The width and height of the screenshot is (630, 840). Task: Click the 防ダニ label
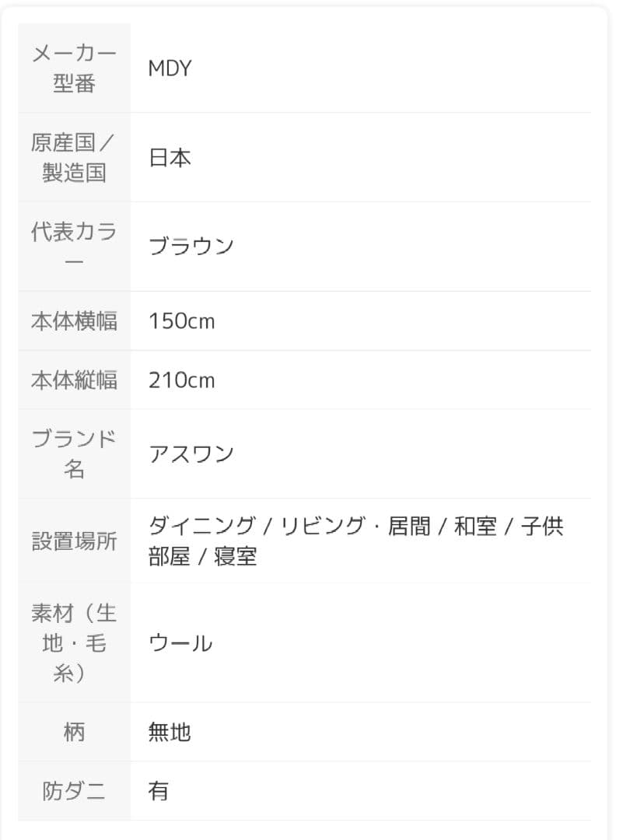(74, 792)
